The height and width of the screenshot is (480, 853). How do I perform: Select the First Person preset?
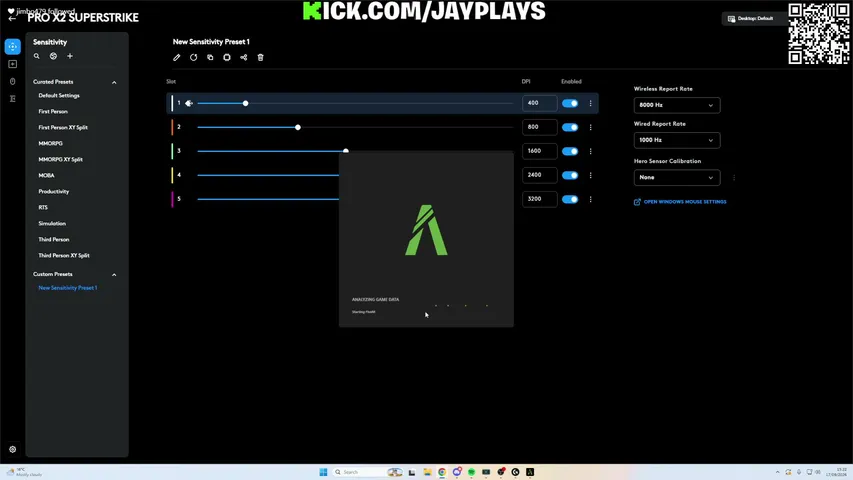(x=53, y=112)
